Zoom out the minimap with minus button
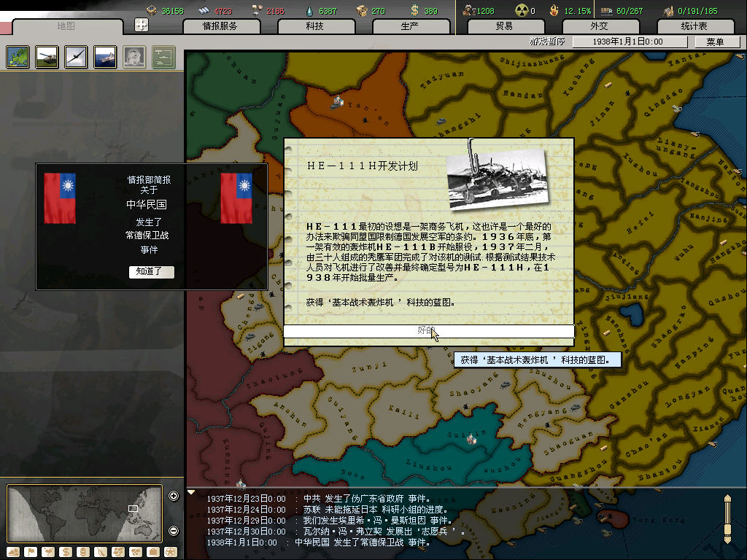This screenshot has height=560, width=747. click(174, 530)
